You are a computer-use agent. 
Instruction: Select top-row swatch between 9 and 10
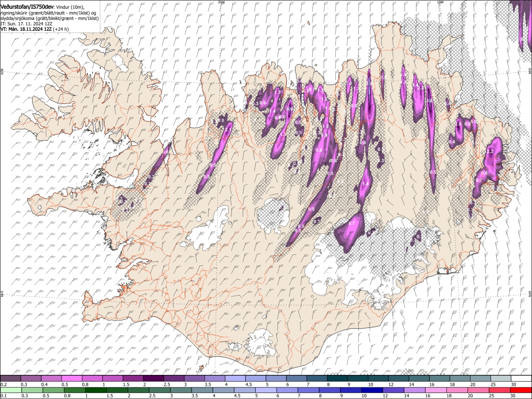click(x=357, y=378)
